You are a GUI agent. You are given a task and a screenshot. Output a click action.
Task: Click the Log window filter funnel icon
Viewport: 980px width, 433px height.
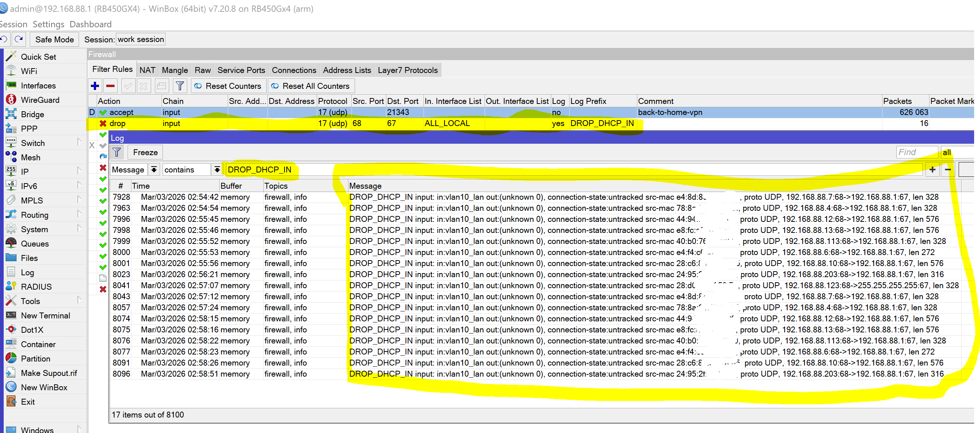click(117, 152)
